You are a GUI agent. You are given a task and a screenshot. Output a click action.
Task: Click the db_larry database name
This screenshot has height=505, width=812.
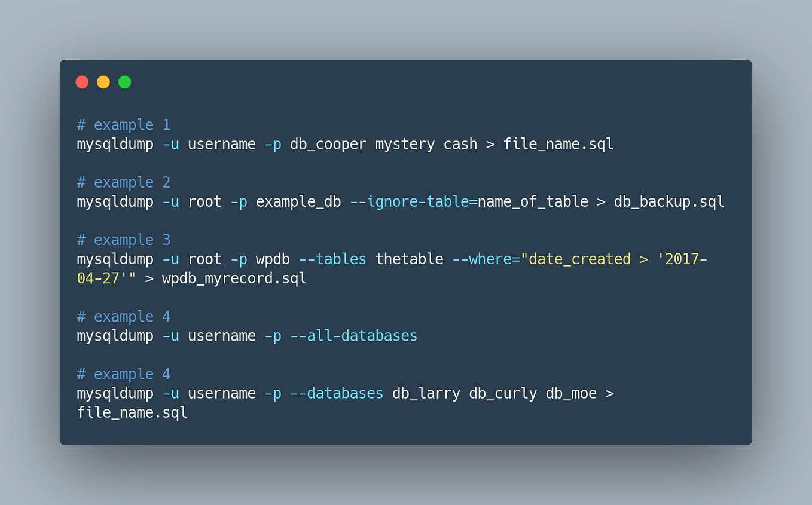click(x=425, y=393)
